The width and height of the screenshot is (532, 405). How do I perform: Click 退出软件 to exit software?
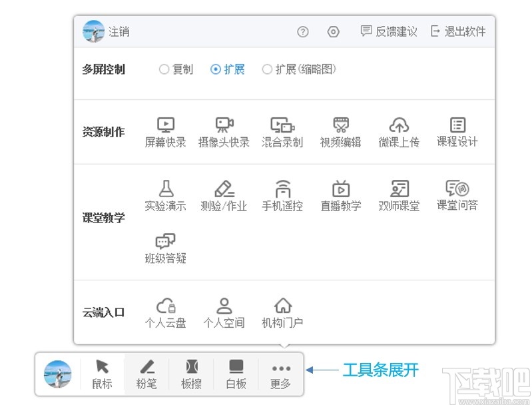click(x=458, y=31)
